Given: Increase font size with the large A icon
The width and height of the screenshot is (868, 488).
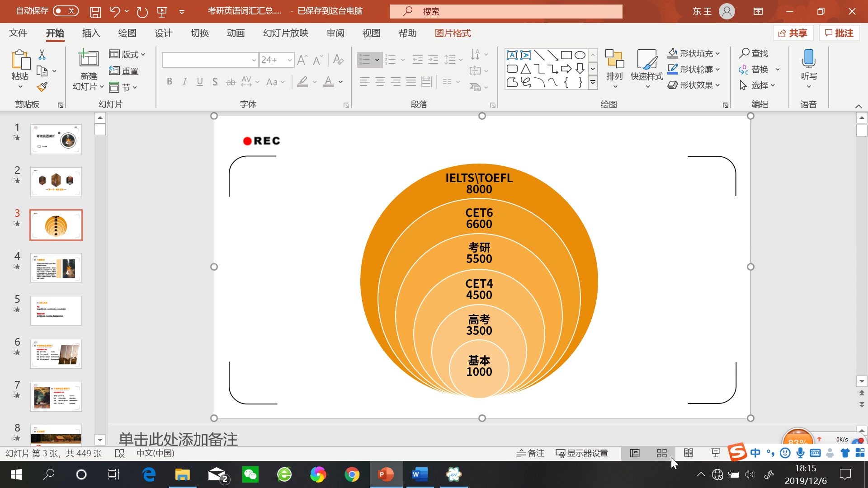Looking at the screenshot, I should pos(302,60).
